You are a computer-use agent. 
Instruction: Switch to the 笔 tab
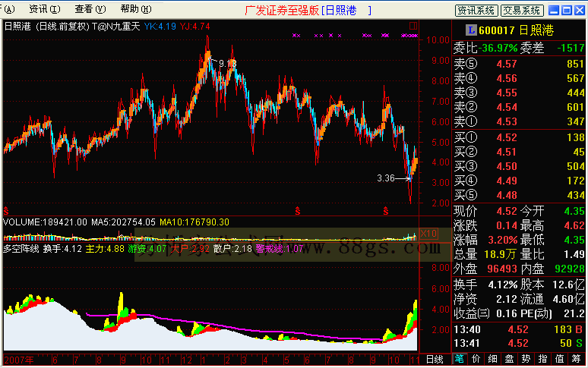pyautogui.click(x=459, y=359)
